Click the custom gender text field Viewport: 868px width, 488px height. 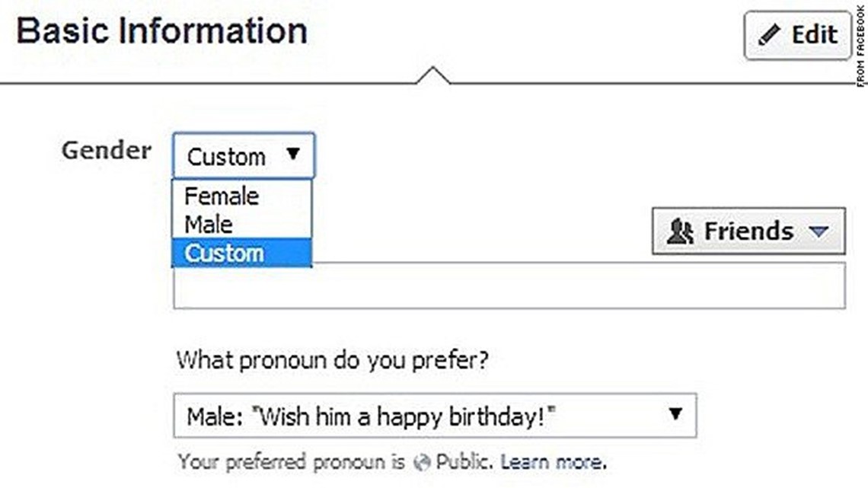pyautogui.click(x=509, y=286)
